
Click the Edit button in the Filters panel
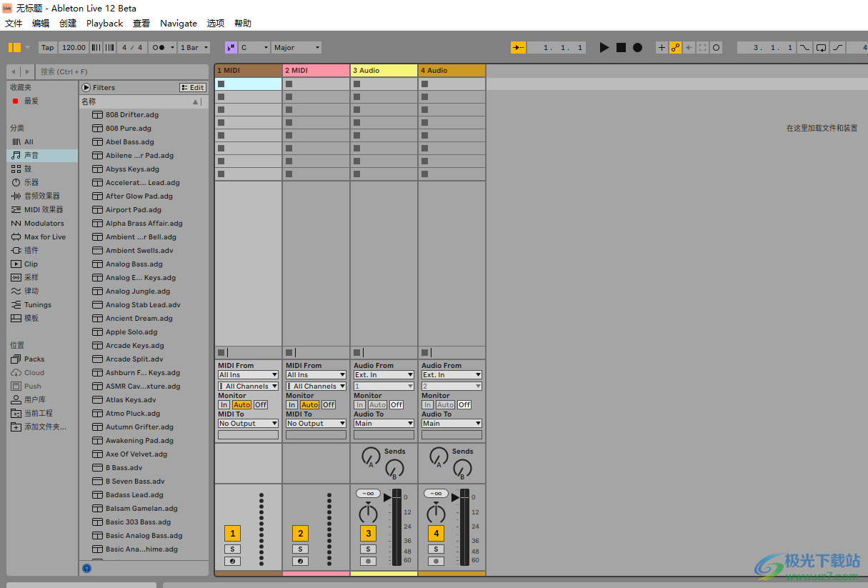pos(192,86)
